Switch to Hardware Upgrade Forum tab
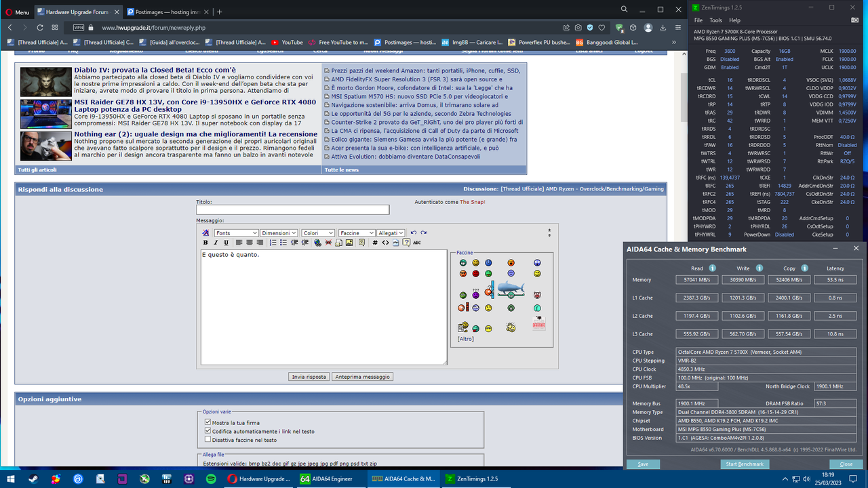Viewport: 868px width, 488px height. click(78, 12)
